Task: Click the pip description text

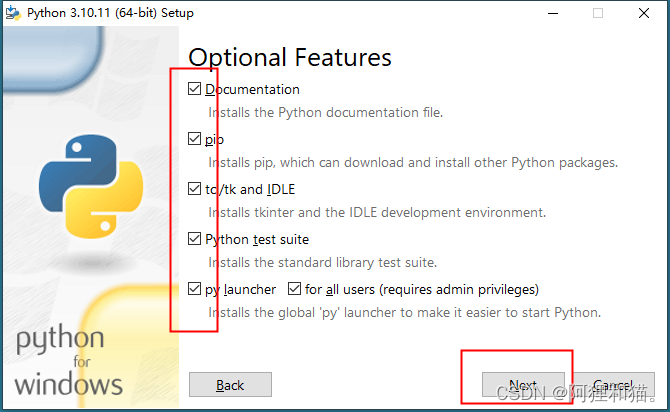Action: 413,162
